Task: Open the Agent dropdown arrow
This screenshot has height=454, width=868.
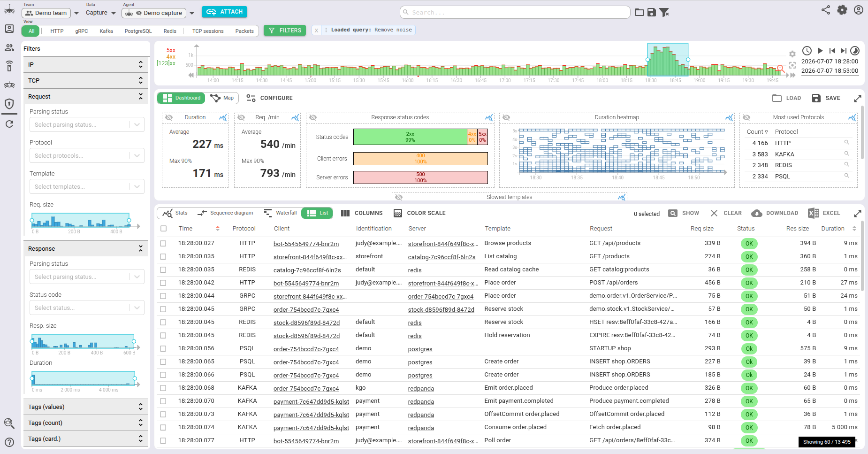Action: click(x=192, y=13)
